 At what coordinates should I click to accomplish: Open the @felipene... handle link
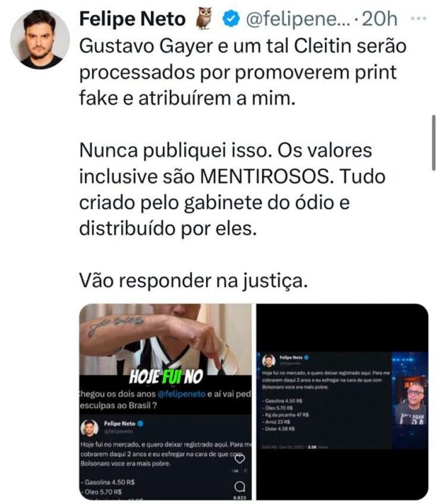tap(298, 19)
